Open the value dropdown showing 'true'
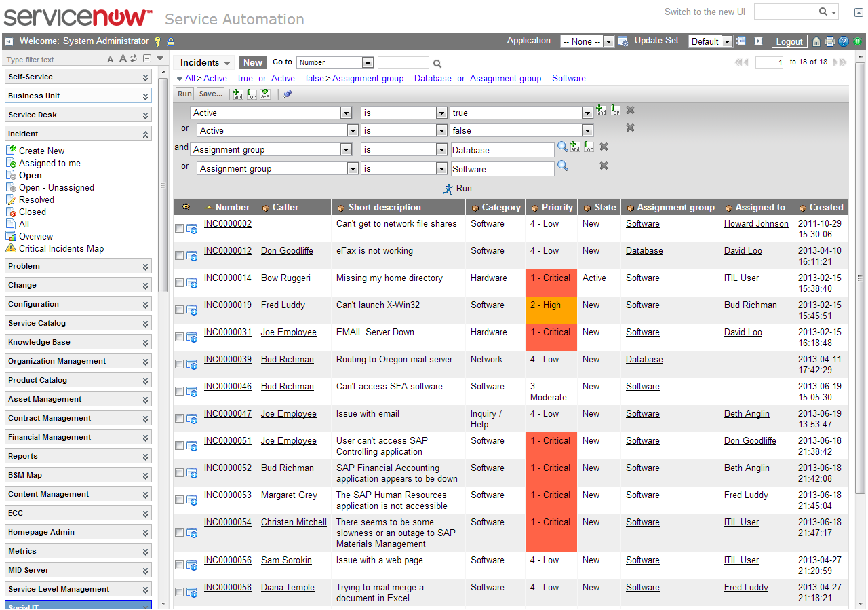 521,113
